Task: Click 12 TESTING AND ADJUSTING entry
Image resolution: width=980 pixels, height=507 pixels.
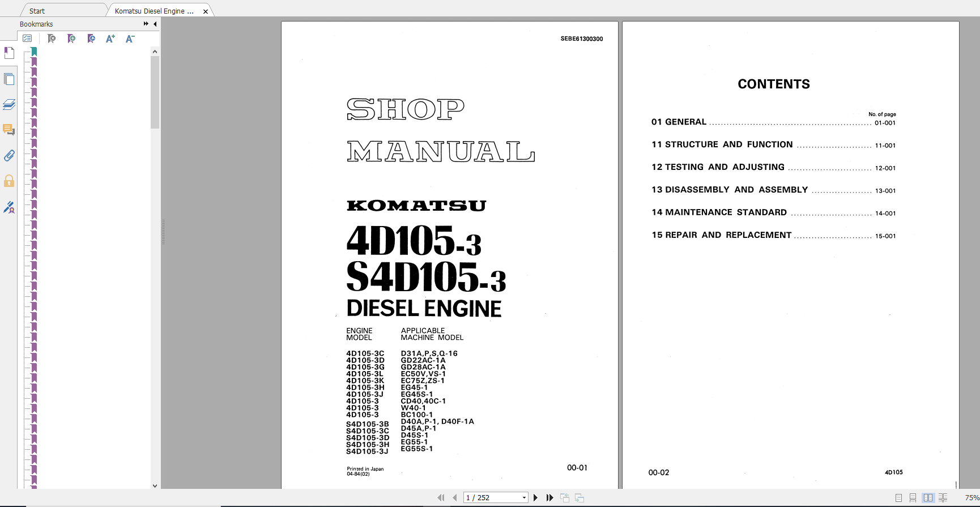Action: coord(773,167)
